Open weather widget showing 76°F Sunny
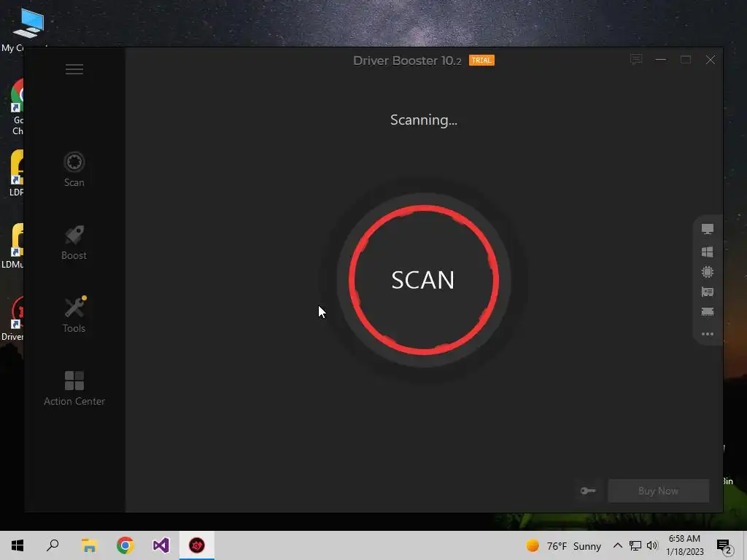Screen dimensions: 747x560 564,545
